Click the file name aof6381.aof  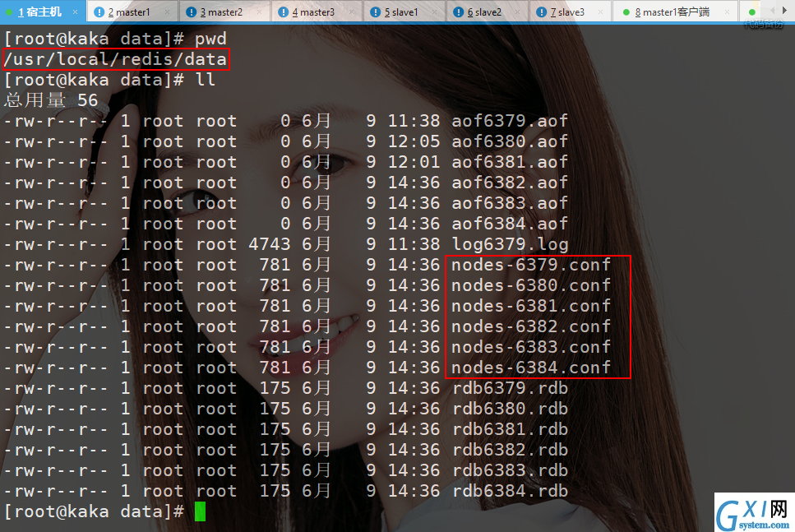(510, 162)
